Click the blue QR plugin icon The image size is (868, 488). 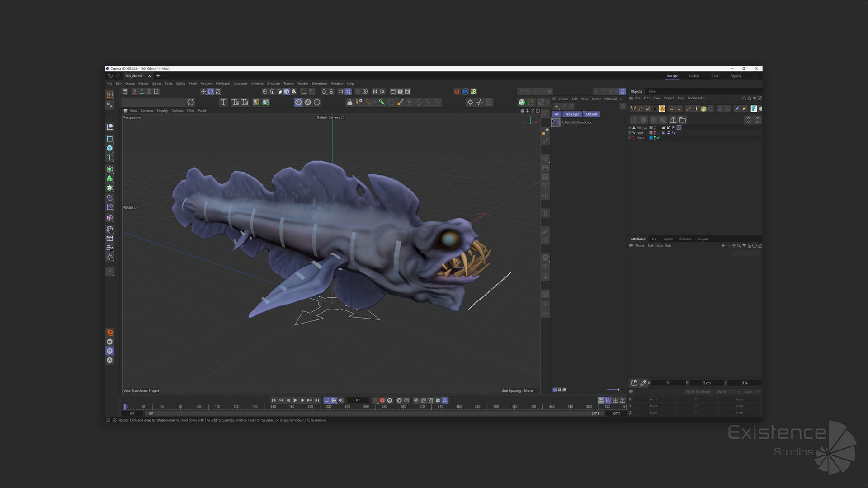(x=465, y=91)
